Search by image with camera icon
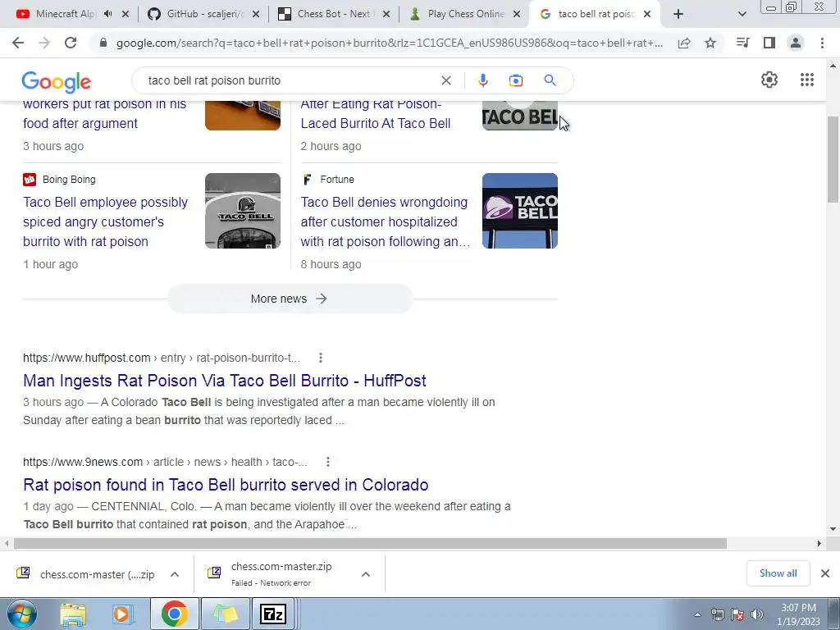This screenshot has width=840, height=630. pyautogui.click(x=515, y=80)
